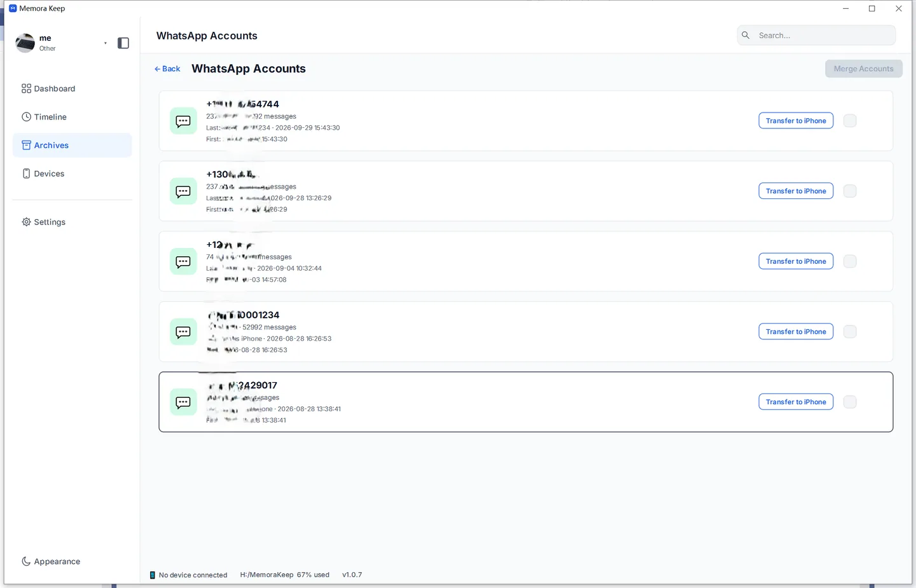916x588 pixels.
Task: Transfer account starting +130 to iPhone
Action: pos(796,191)
